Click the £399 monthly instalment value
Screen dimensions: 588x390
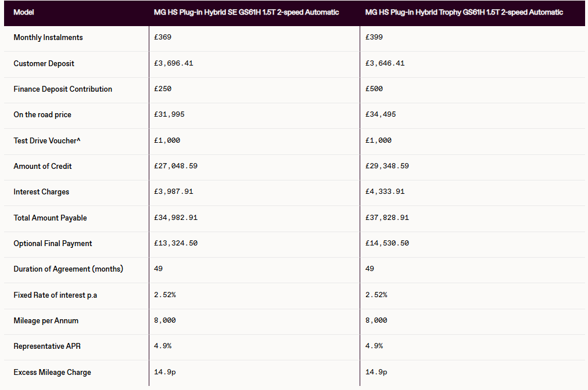tap(374, 37)
